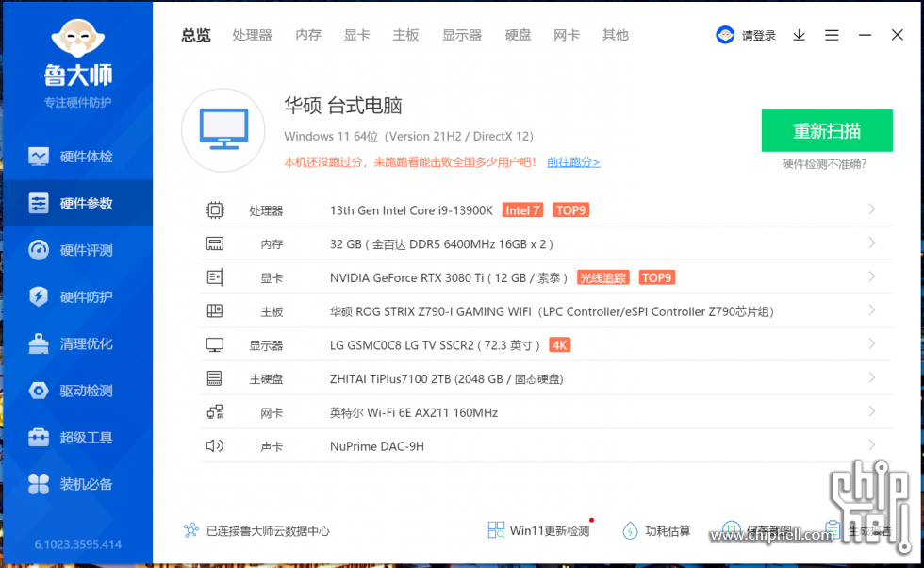This screenshot has width=924, height=568.
Task: Expand the 显卡 row chevron
Action: coord(871,276)
